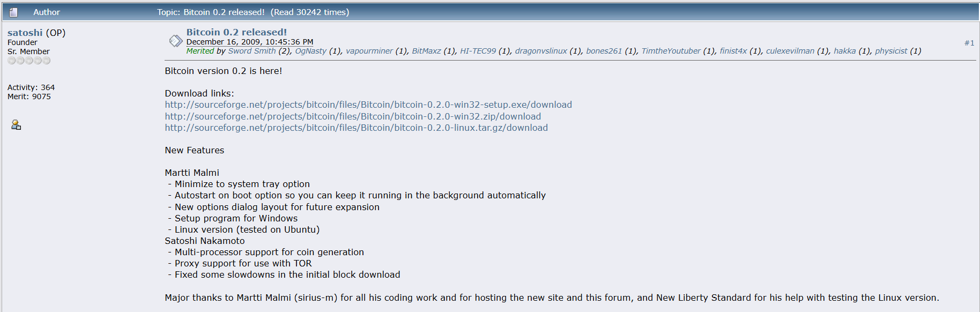Click the topic icon in the Author header

(x=13, y=12)
